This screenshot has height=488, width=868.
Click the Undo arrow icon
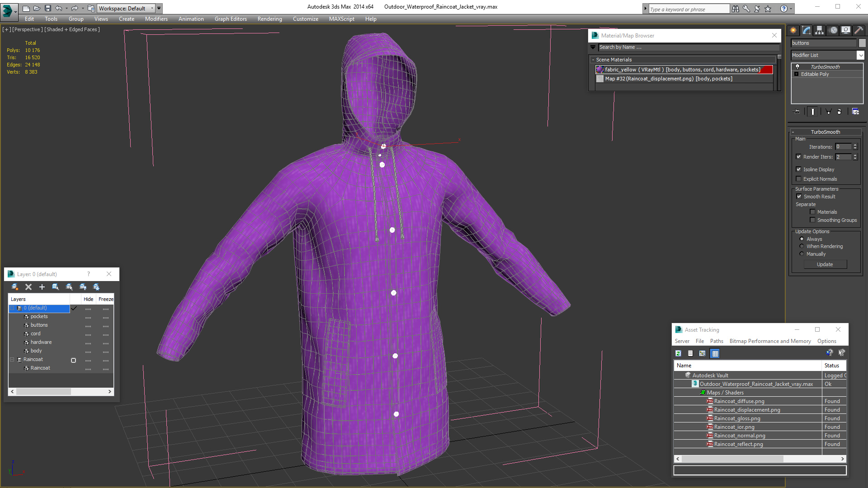[x=59, y=8]
